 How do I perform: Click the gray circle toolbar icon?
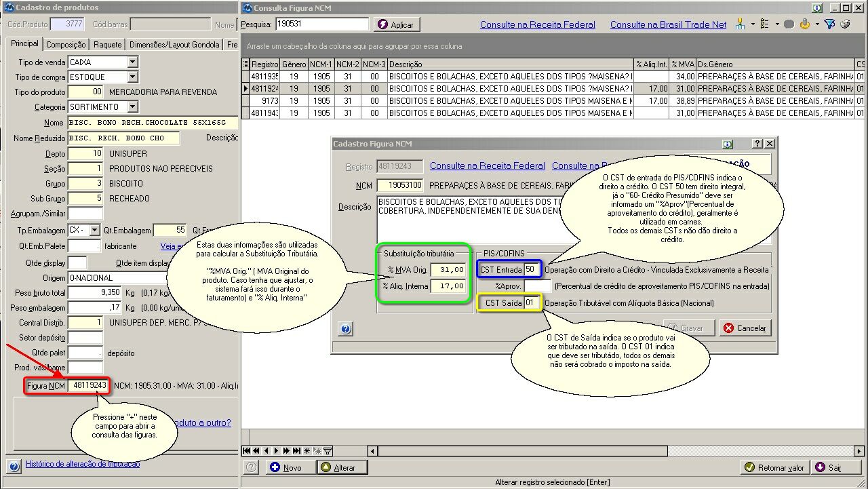click(789, 24)
